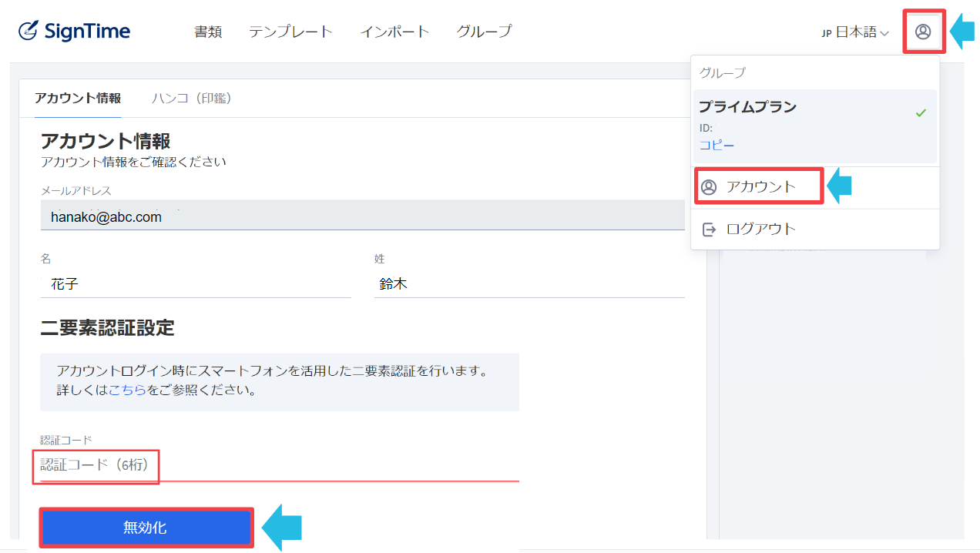Click the グループ header in the dropdown panel
The image size is (980, 553).
[x=723, y=73]
